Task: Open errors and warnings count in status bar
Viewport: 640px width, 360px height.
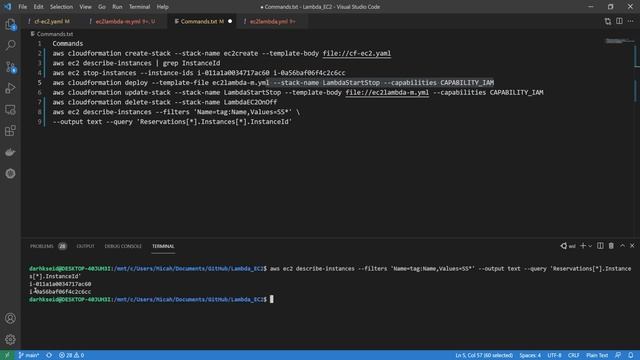Action: [x=71, y=355]
